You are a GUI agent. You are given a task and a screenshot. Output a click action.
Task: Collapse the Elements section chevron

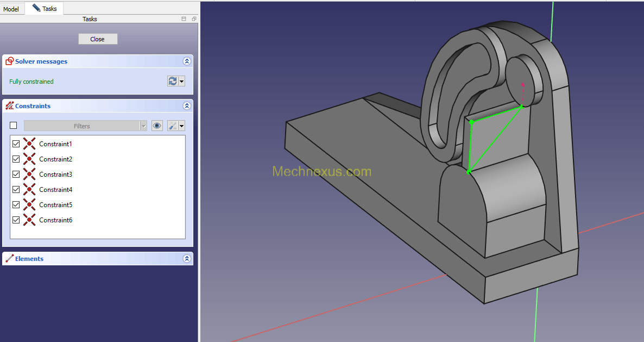[187, 259]
